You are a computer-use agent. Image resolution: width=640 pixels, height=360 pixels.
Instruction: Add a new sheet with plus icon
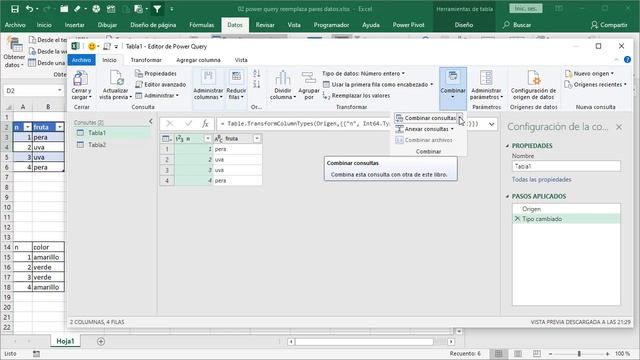click(101, 341)
